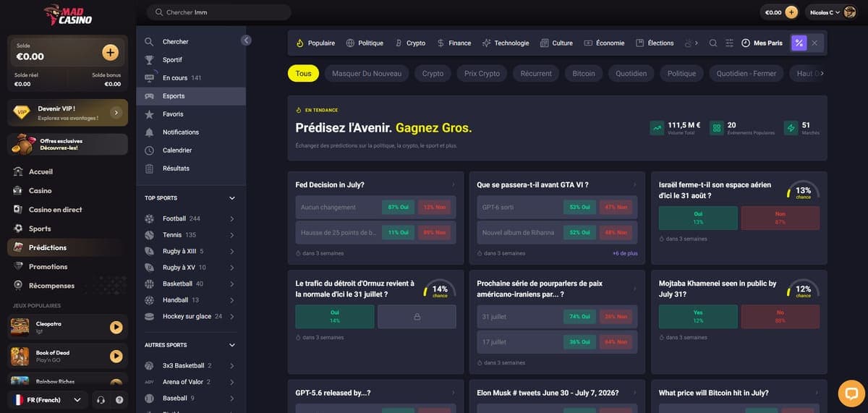This screenshot has height=413, width=868.
Task: Expand Hockey sur glace row chevron
Action: point(232,316)
